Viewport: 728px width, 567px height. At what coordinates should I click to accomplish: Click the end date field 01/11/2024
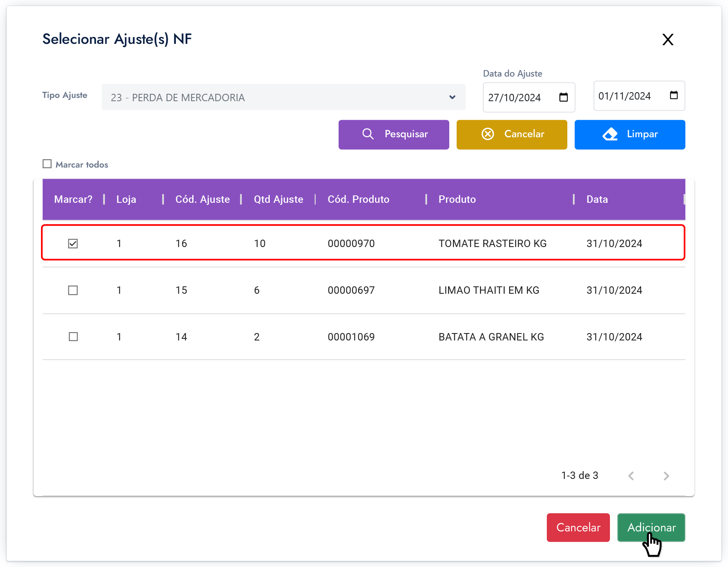(x=639, y=95)
